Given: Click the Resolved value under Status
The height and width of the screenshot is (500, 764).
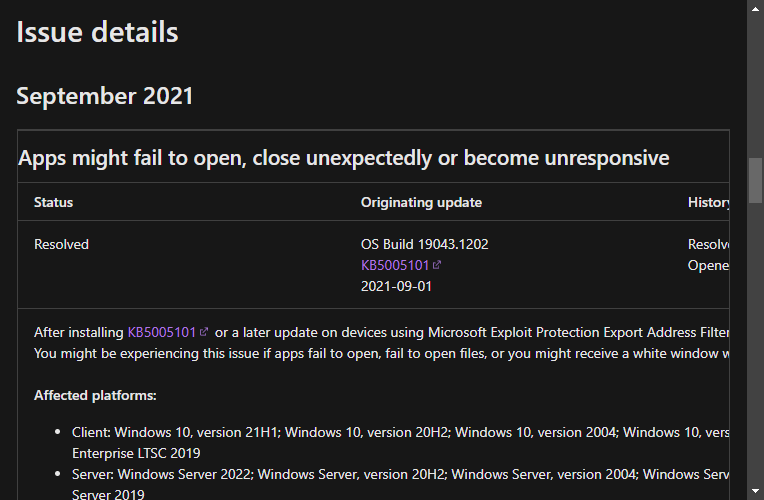Looking at the screenshot, I should [61, 244].
